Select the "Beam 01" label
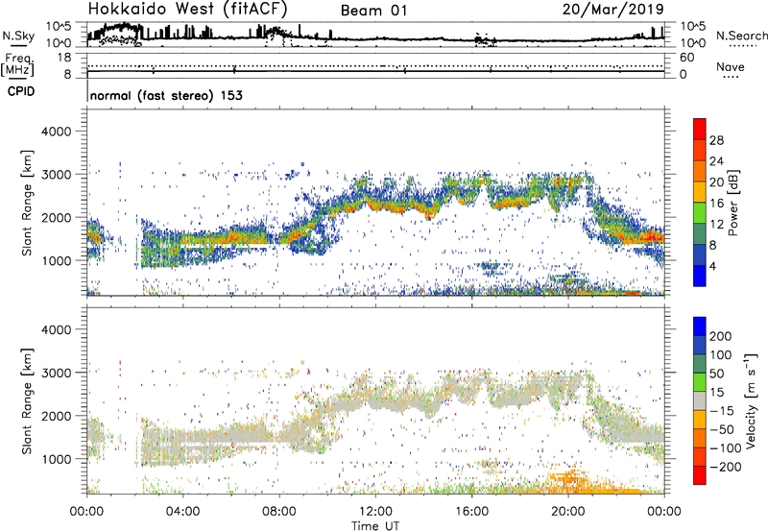Screen dimensions: 768x532 [373, 11]
